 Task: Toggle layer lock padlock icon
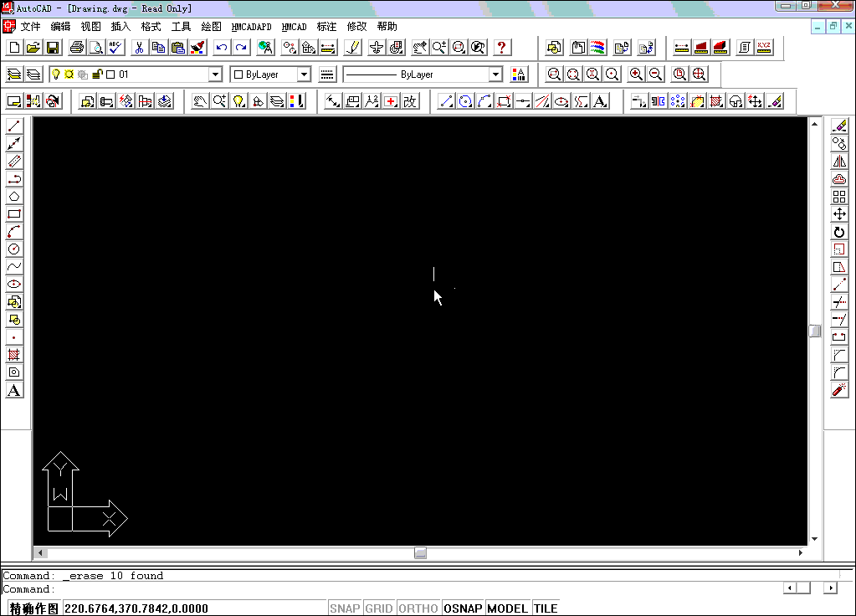(98, 74)
